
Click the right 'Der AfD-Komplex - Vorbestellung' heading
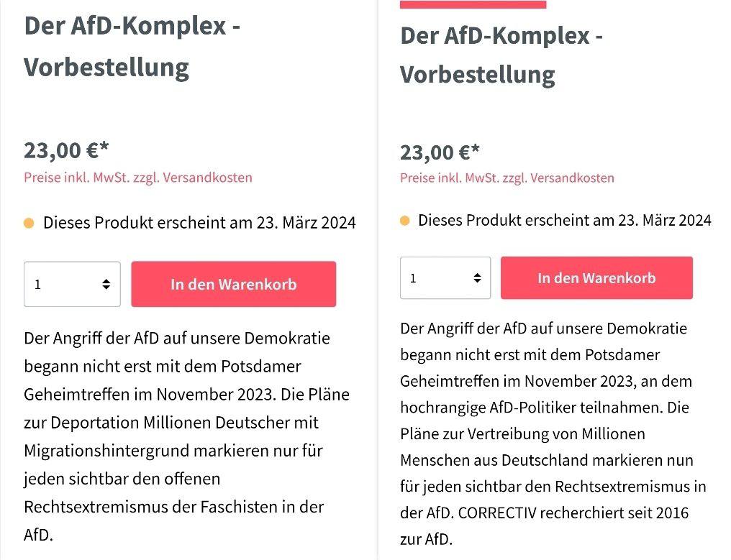pyautogui.click(x=501, y=55)
